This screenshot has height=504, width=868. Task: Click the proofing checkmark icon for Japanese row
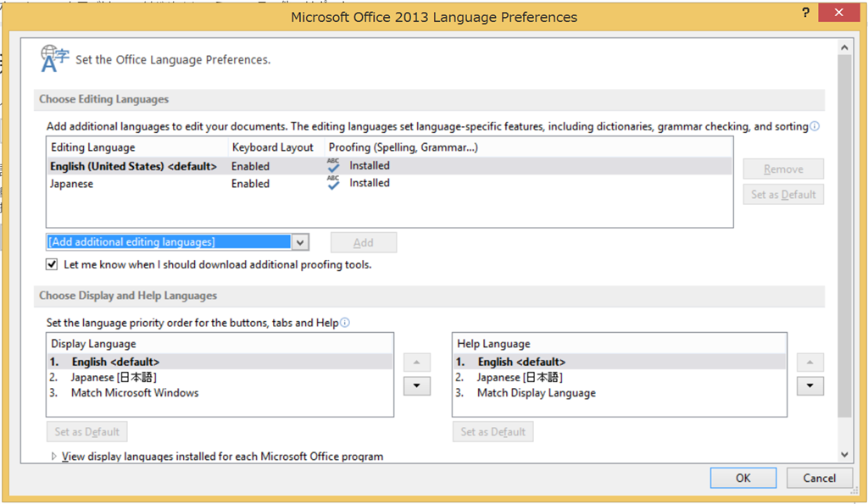333,183
